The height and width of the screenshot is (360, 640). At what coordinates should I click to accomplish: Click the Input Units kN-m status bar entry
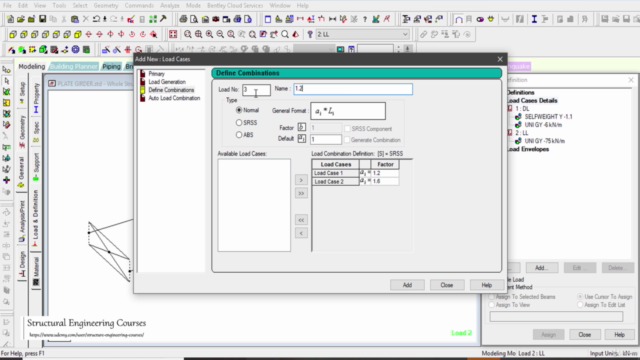coord(613,353)
